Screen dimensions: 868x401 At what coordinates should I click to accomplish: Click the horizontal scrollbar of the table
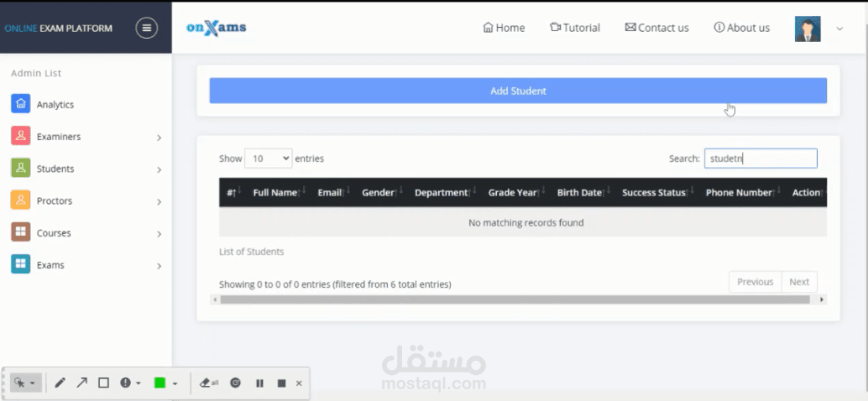tap(515, 299)
